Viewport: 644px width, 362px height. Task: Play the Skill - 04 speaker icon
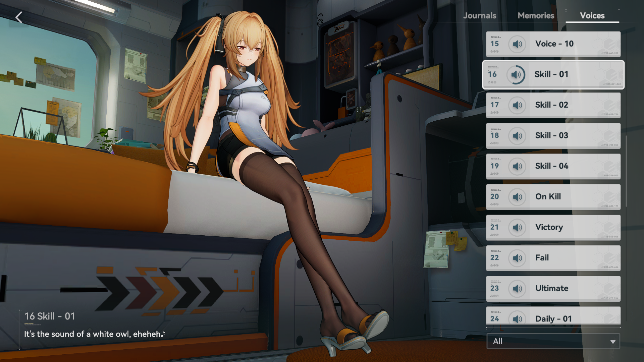517,166
